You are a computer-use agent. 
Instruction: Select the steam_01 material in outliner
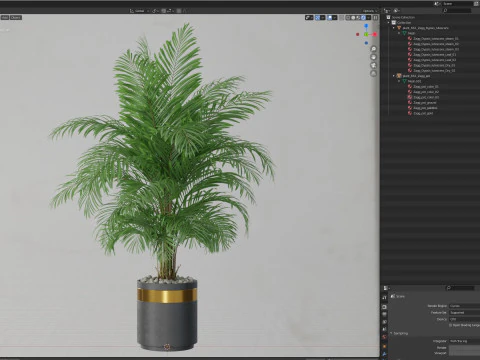435,39
